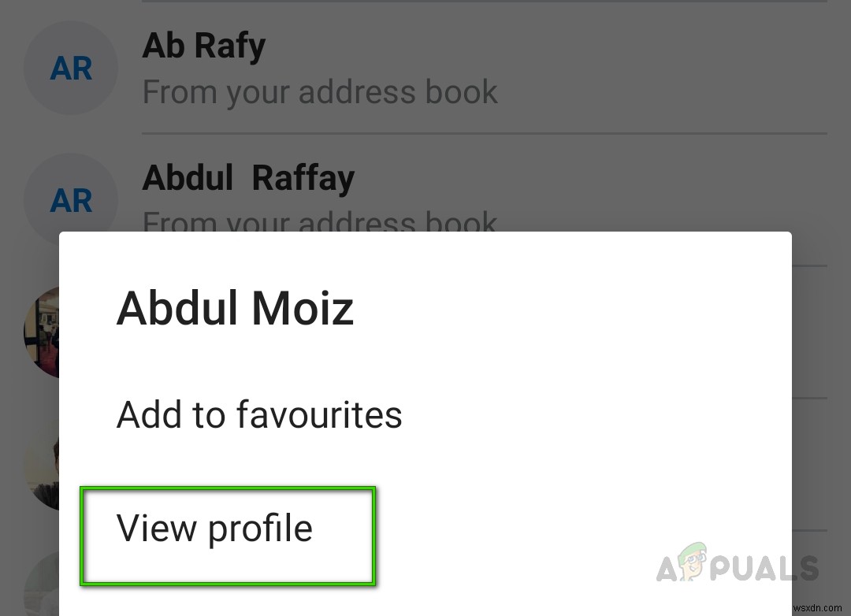
Task: Open the Ab Rafy contact name
Action: tap(203, 46)
